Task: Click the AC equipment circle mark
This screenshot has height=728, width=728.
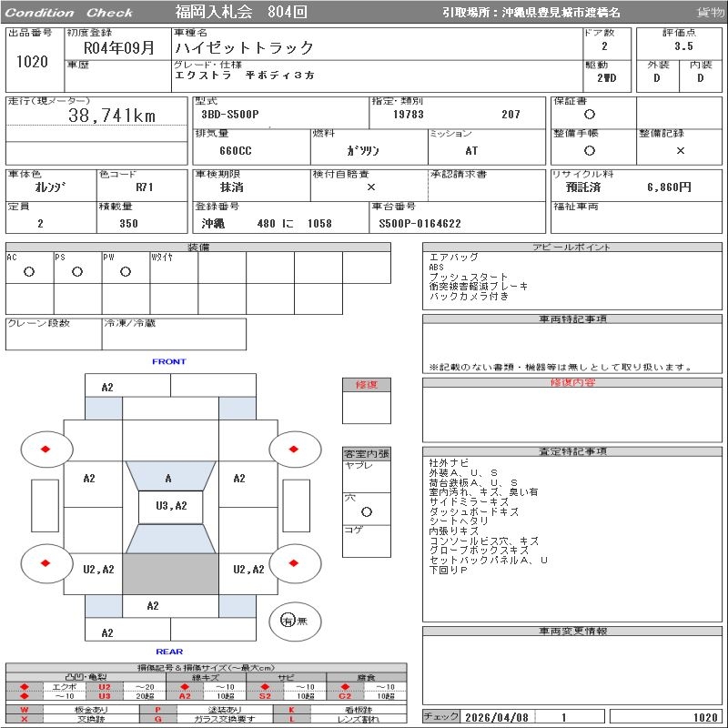Action: click(x=29, y=271)
